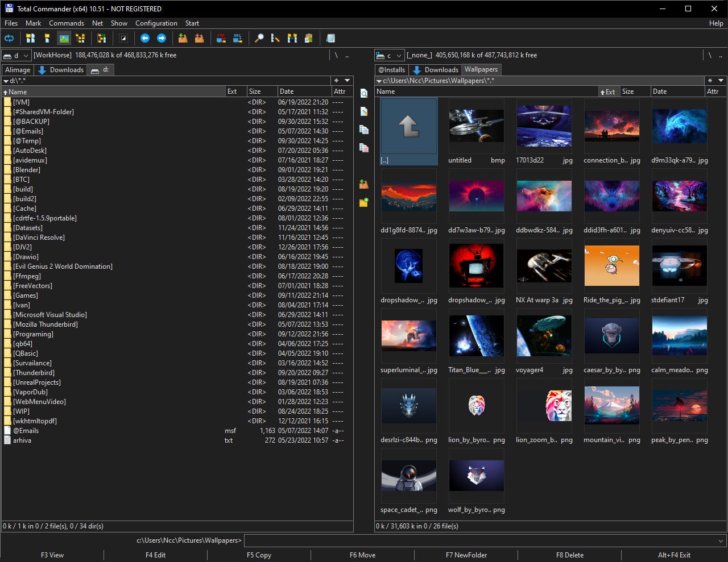
Task: Expand the command line history dropdown
Action: tap(721, 540)
